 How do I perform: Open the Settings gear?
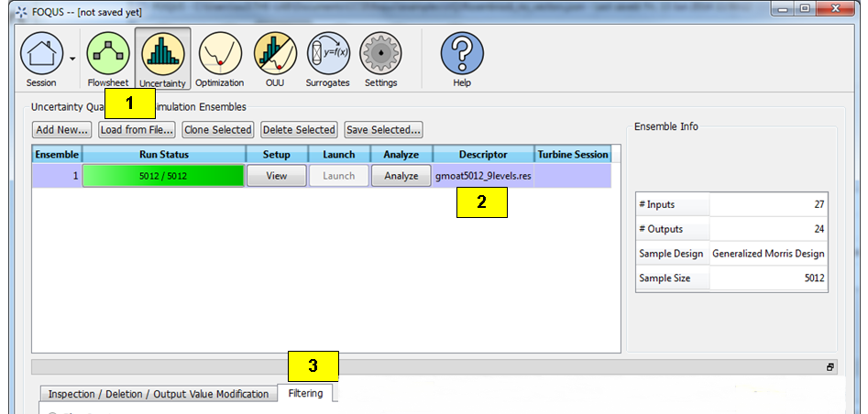pyautogui.click(x=381, y=54)
